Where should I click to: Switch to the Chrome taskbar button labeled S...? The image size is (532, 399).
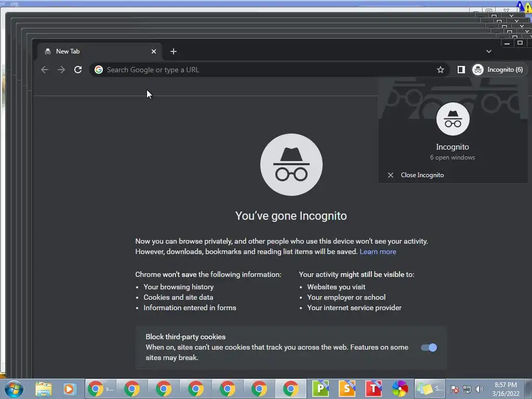[100, 389]
